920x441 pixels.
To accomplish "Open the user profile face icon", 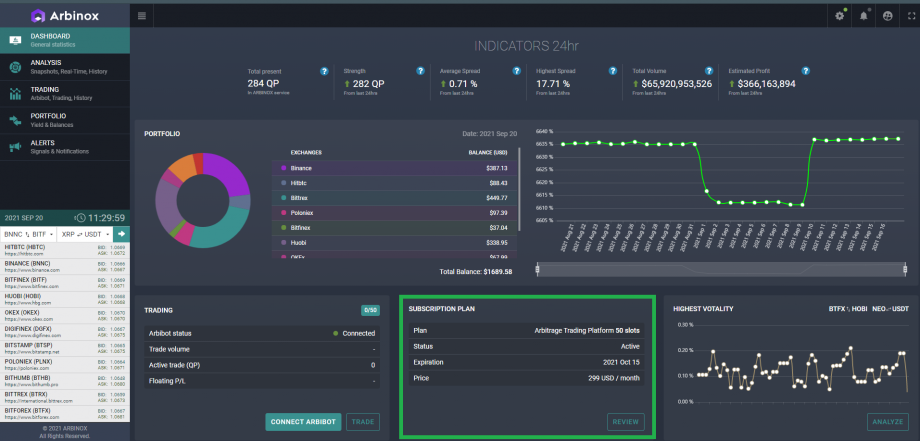I will pyautogui.click(x=887, y=16).
